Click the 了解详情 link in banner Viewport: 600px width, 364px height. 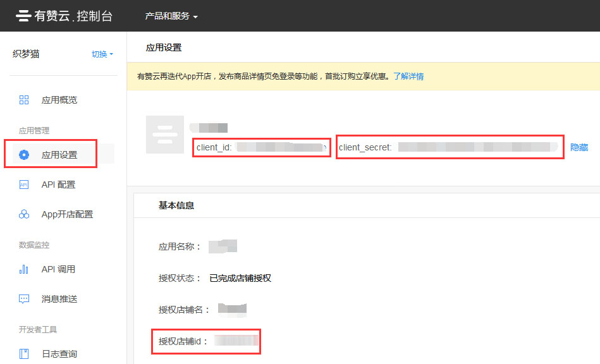pos(408,76)
